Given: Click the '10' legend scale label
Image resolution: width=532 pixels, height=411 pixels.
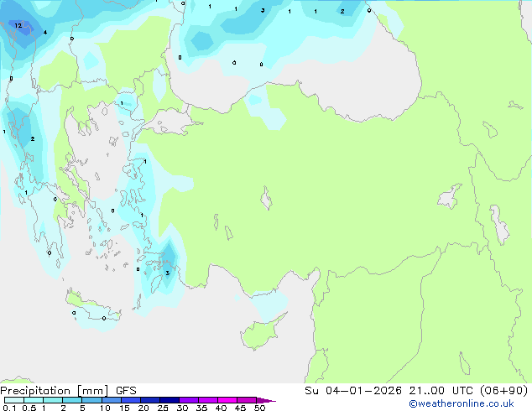Looking at the screenshot, I should 105,408.
